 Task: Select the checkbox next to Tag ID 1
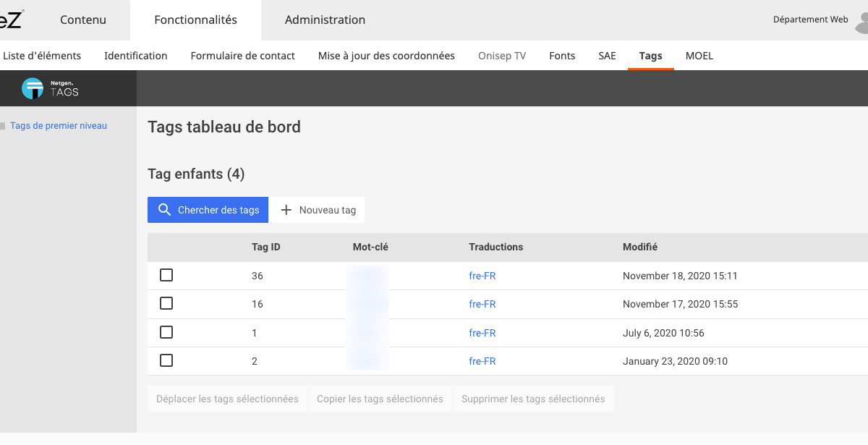(x=166, y=331)
